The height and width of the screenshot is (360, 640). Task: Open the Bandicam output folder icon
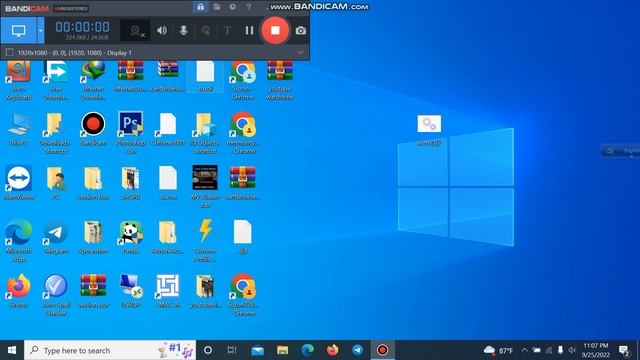tap(217, 7)
